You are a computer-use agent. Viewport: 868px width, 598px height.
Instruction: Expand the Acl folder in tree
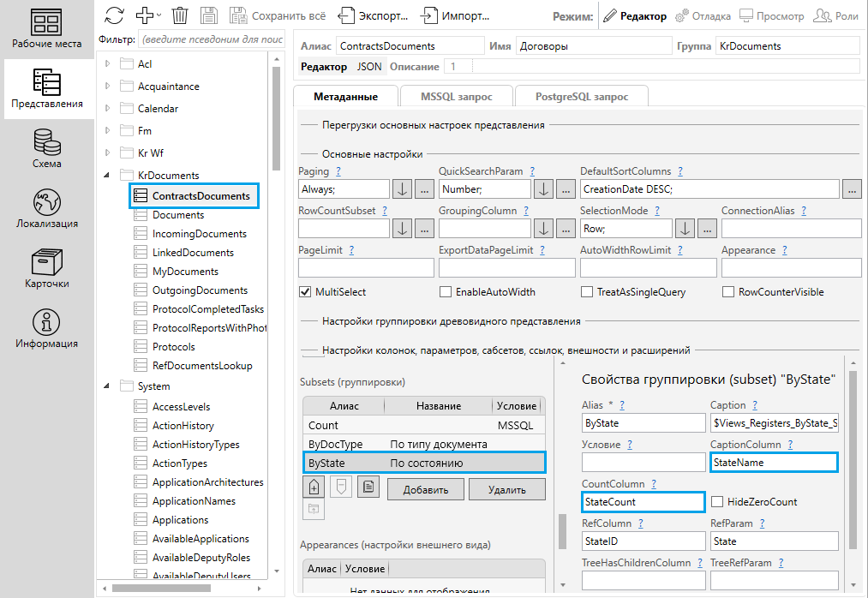pos(107,63)
